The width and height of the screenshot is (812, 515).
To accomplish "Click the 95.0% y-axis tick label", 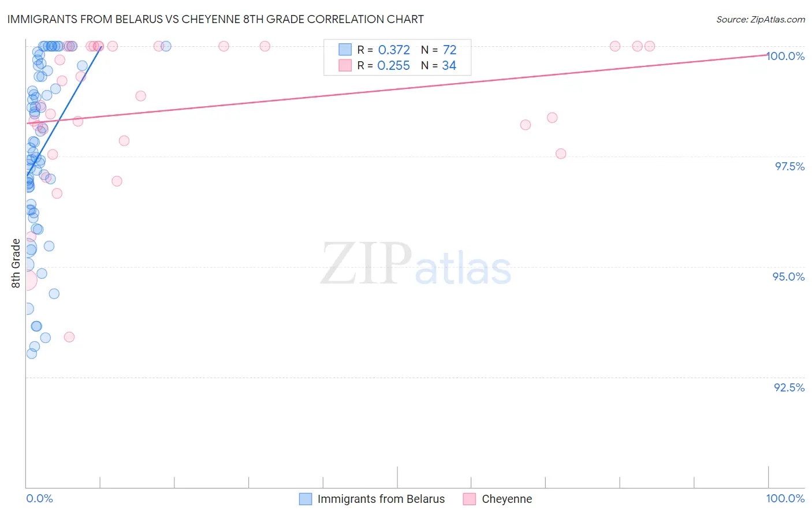I will pos(789,277).
